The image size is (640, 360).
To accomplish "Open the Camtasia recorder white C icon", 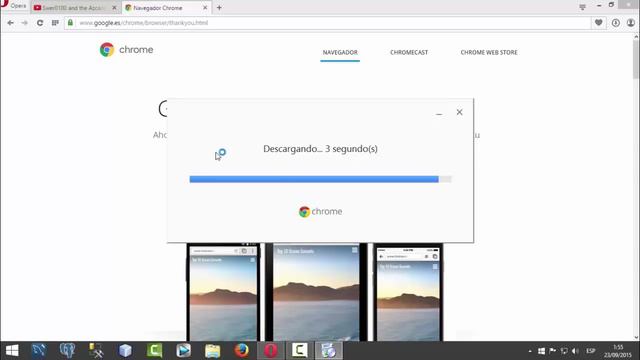I will click(x=300, y=351).
